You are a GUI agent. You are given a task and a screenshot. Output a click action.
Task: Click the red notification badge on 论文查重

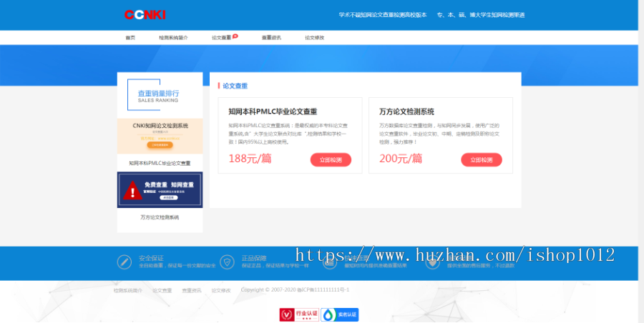tap(235, 36)
